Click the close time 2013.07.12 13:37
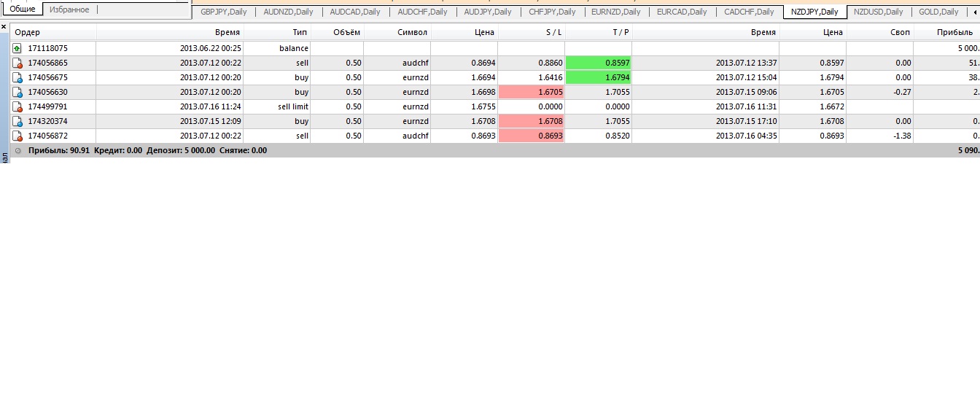Screen dimensions: 980x404 tap(747, 63)
